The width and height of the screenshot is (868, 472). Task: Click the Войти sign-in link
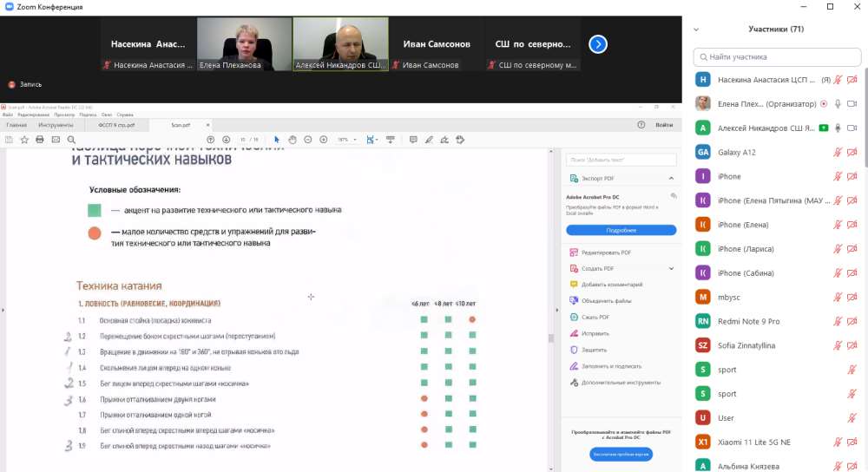(664, 125)
